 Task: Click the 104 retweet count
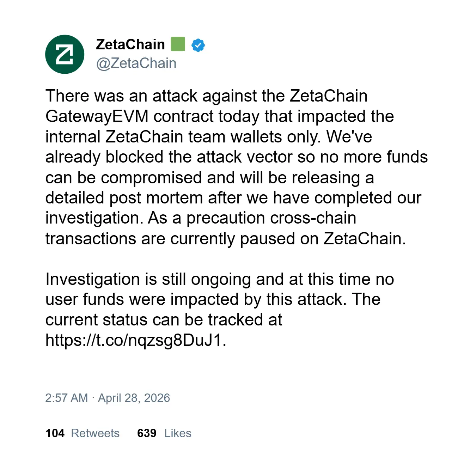tap(55, 433)
